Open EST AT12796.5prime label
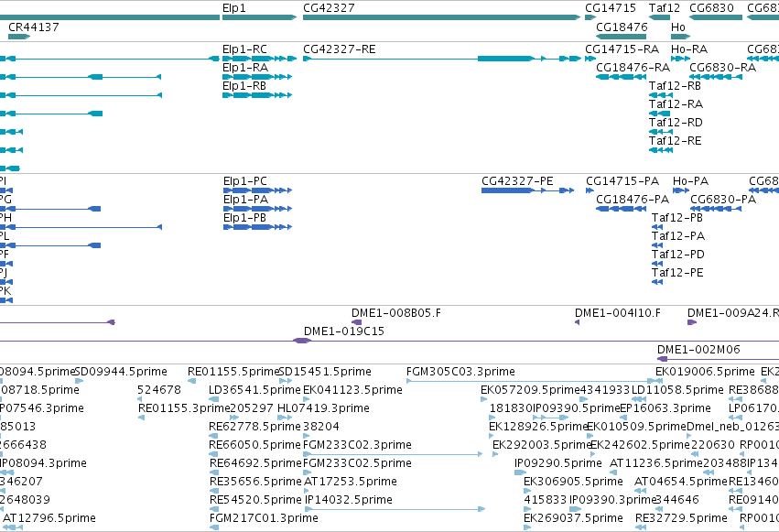This screenshot has height=532, width=779. click(x=49, y=518)
